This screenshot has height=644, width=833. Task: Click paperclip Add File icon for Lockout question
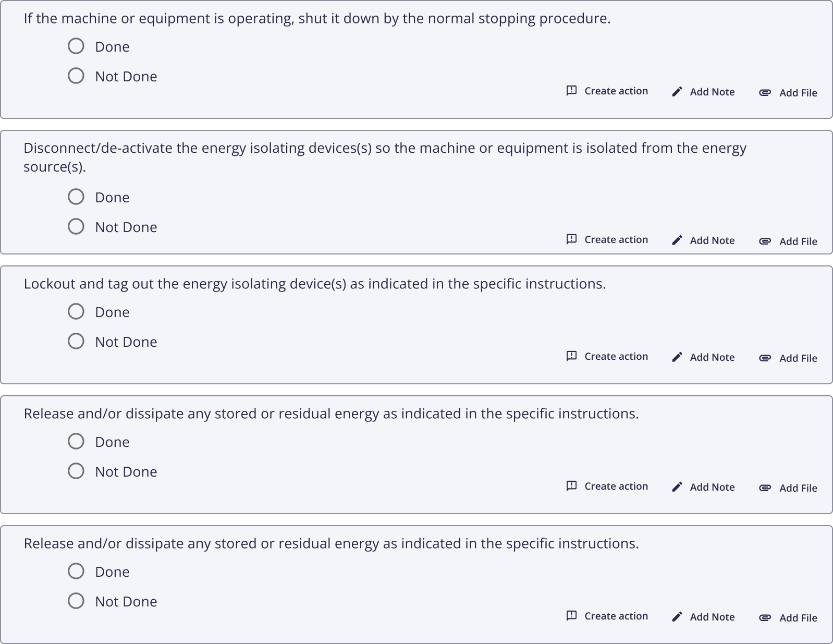pos(765,358)
